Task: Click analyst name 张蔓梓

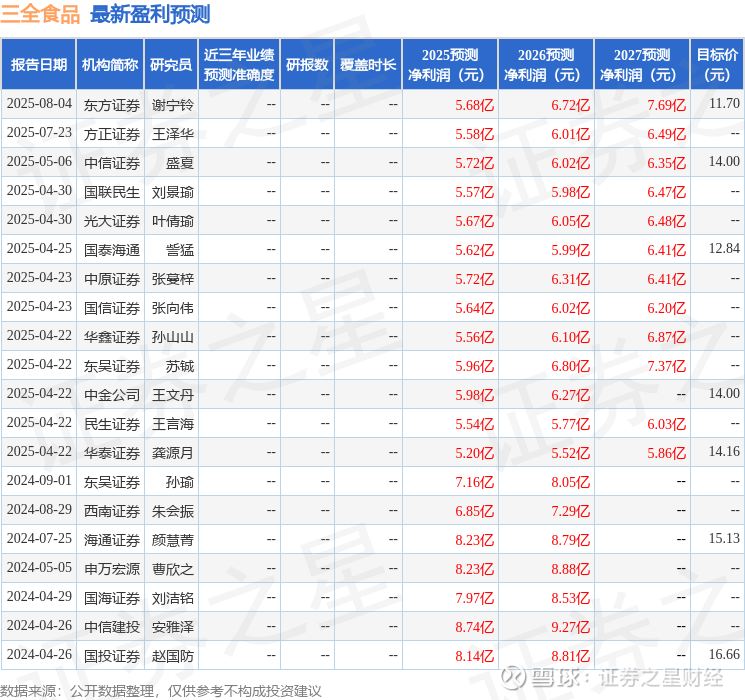Action: (x=173, y=279)
